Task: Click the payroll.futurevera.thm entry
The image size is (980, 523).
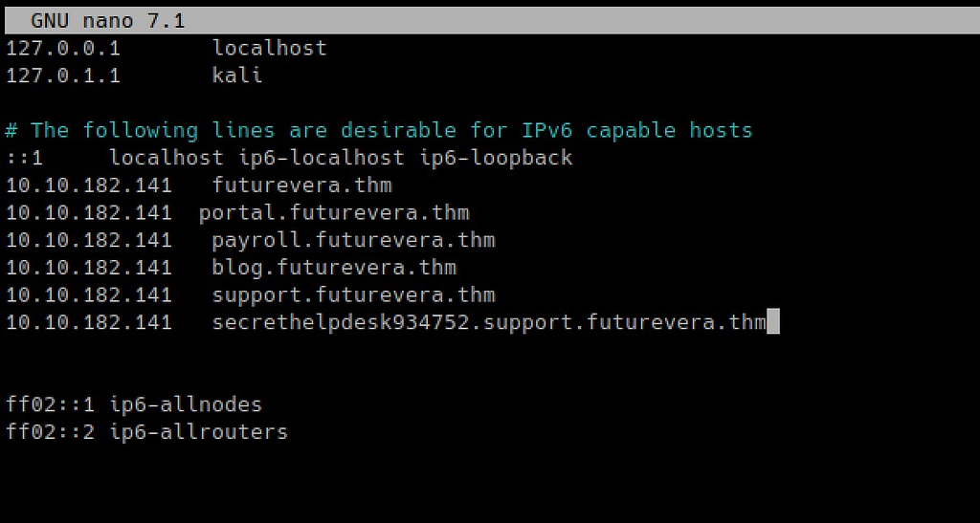Action: pos(353,240)
